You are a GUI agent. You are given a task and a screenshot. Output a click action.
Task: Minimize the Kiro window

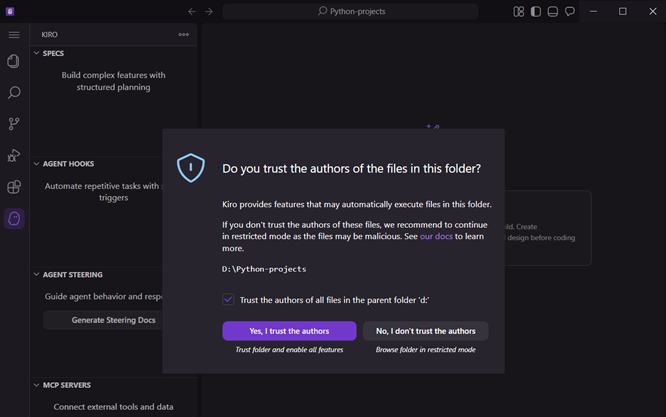coord(593,11)
